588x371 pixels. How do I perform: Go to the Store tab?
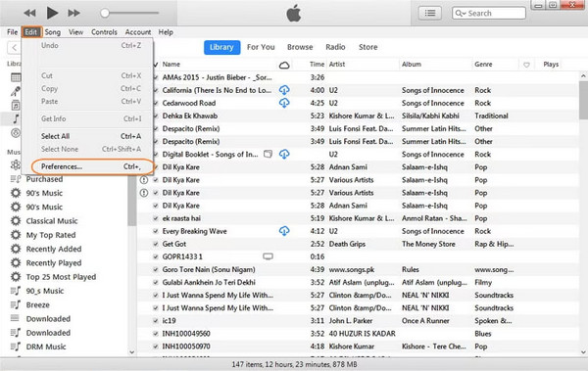tap(367, 47)
